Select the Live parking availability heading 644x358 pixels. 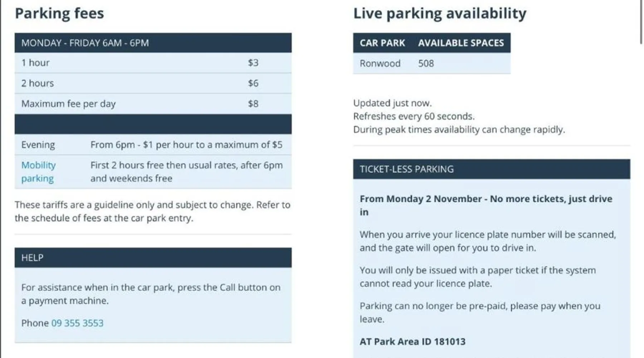click(440, 14)
